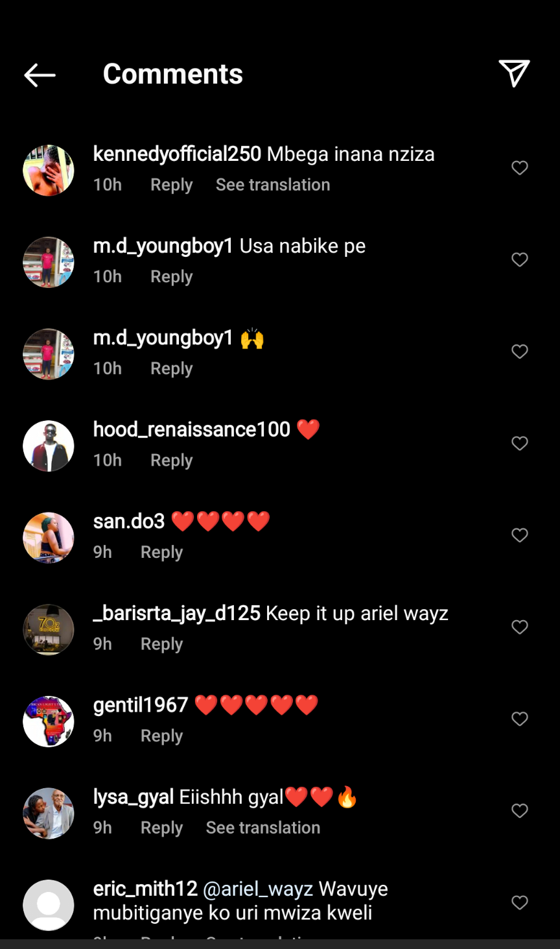The width and height of the screenshot is (560, 949).
Task: Like the 'Usa nabike pe' comment
Action: 520,260
